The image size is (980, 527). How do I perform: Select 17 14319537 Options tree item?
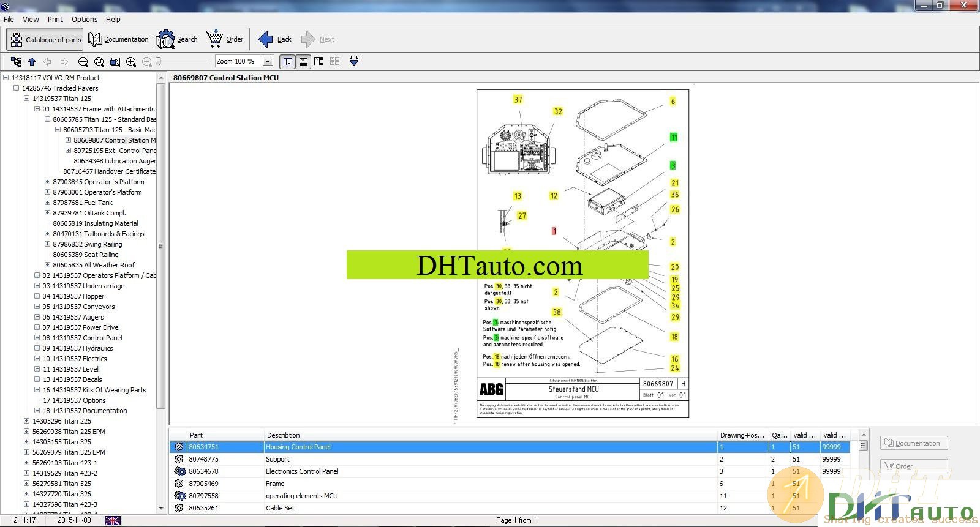tap(74, 400)
